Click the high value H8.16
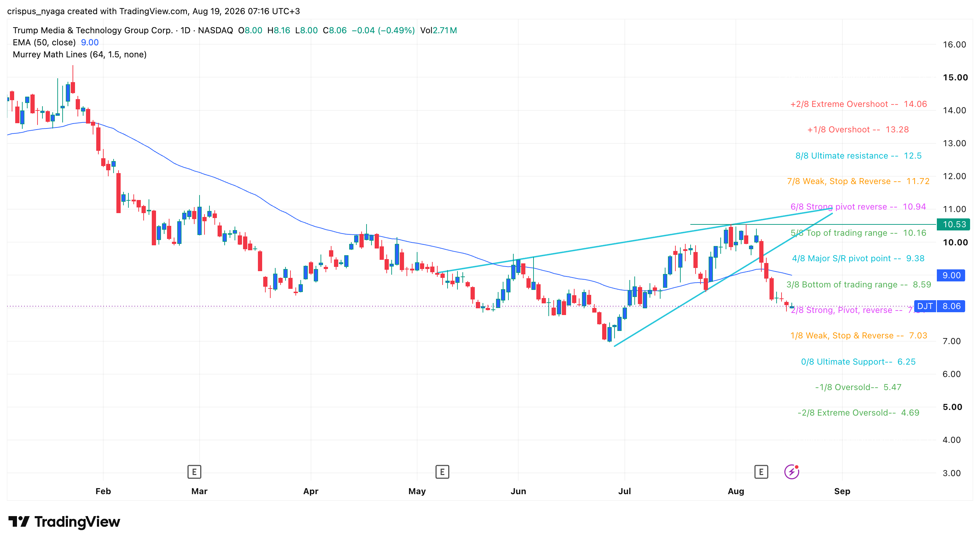Image resolution: width=980 pixels, height=543 pixels. [278, 30]
